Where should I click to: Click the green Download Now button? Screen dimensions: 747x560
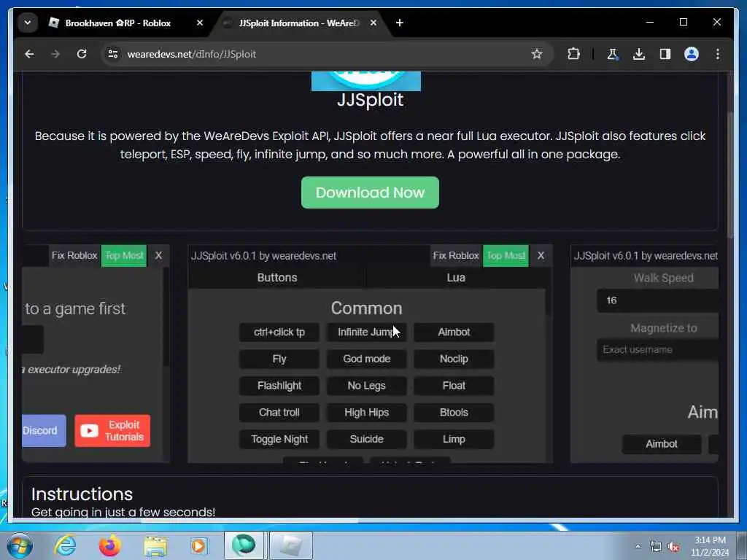click(x=370, y=192)
